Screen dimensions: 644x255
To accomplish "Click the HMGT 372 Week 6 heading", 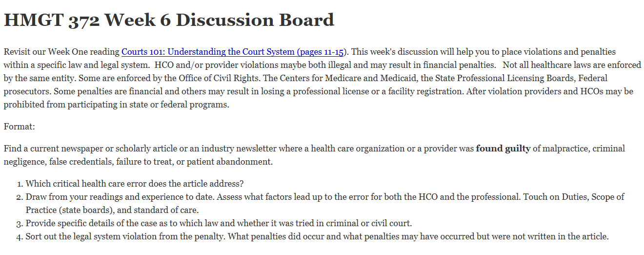I will coord(169,20).
